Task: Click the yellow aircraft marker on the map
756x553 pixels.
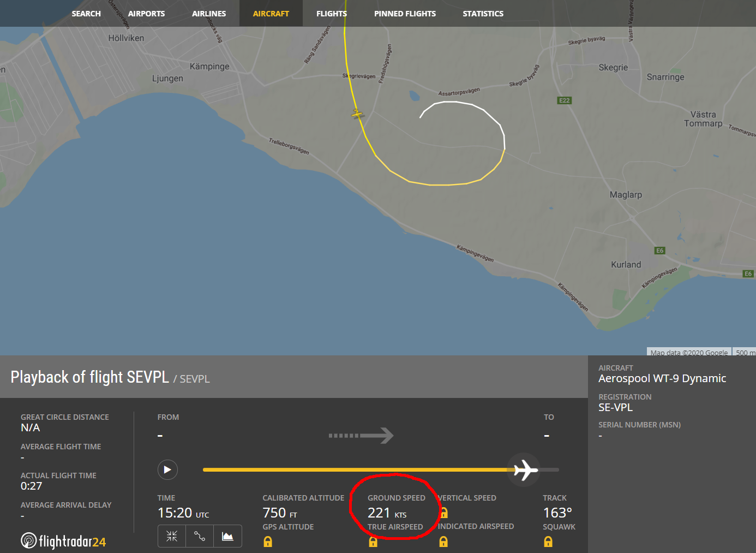Action: (357, 114)
